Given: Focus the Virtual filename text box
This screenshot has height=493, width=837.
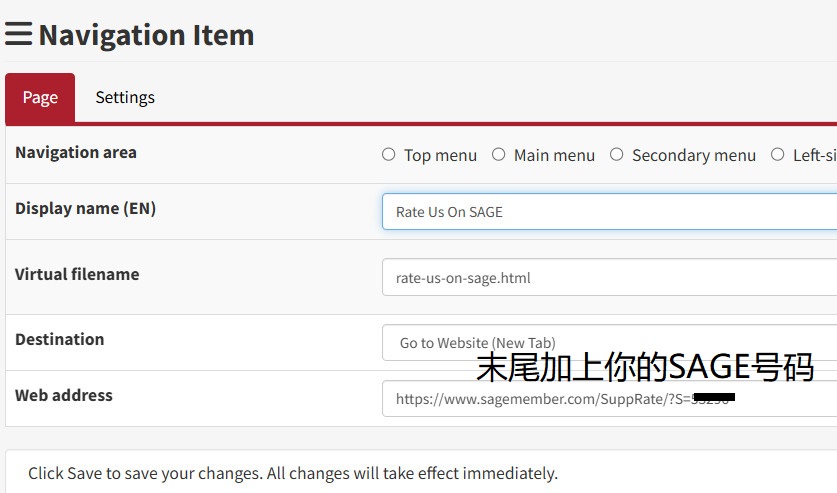Looking at the screenshot, I should [608, 278].
